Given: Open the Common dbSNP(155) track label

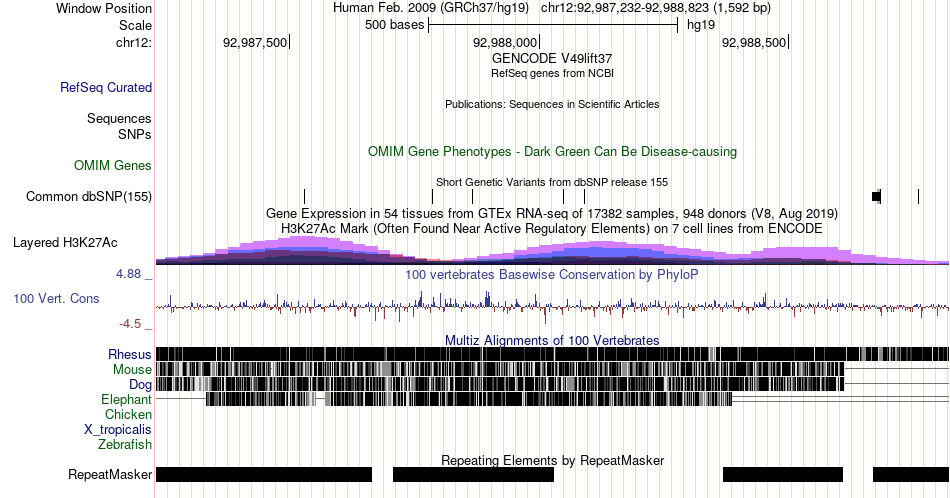Looking at the screenshot, I should 89,196.
